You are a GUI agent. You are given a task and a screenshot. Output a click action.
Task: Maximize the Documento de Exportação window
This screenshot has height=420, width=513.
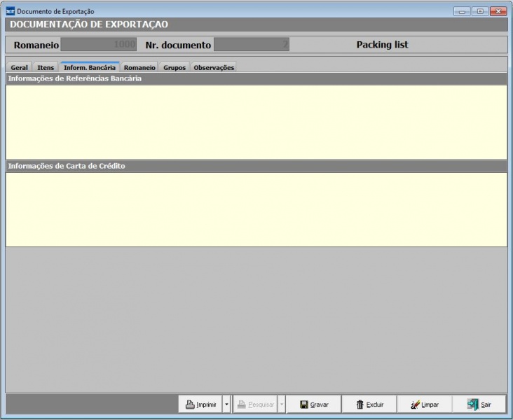point(480,11)
